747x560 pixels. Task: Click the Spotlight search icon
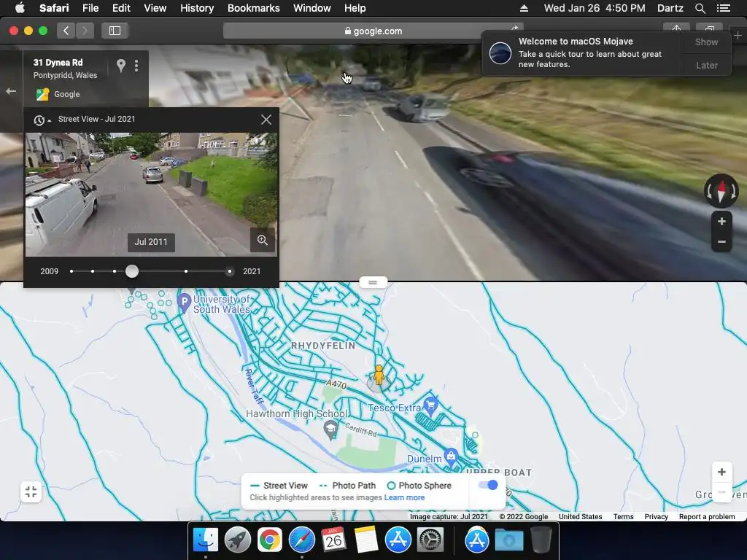[x=700, y=8]
